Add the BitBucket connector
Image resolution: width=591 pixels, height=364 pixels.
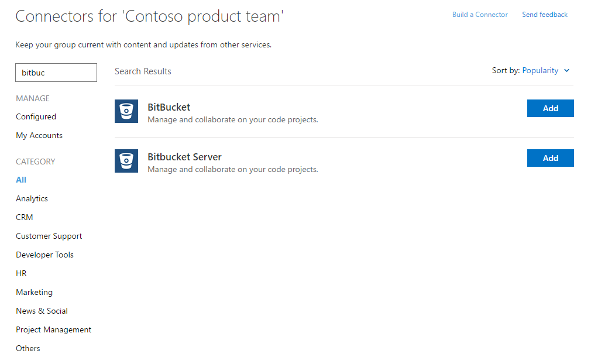[x=550, y=108]
